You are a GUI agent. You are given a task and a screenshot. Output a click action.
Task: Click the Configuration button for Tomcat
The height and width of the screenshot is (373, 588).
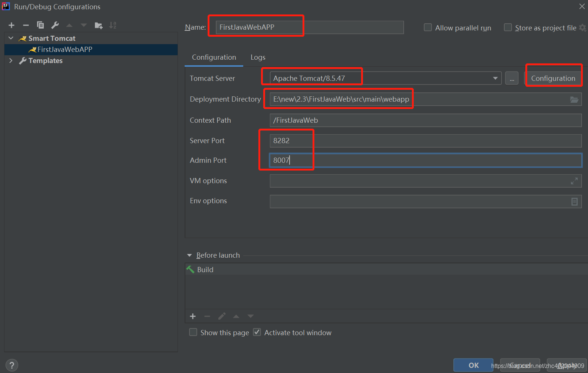click(x=553, y=79)
